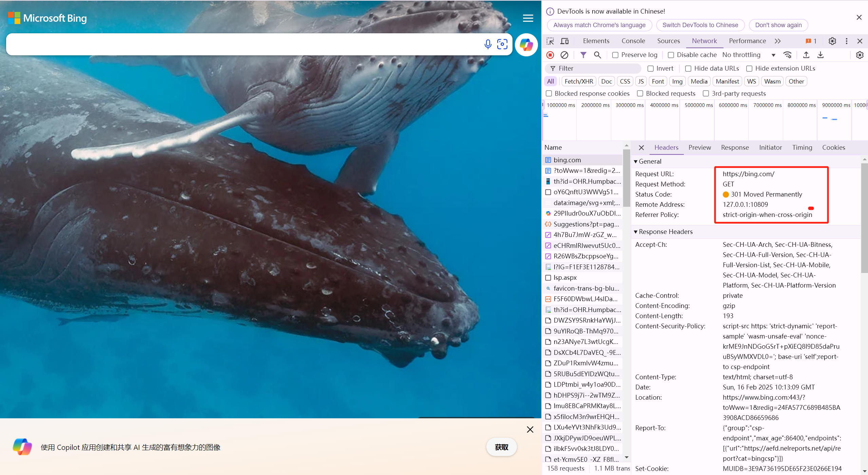The height and width of the screenshot is (475, 868).
Task: Open Bing visual search camera icon
Action: (x=502, y=44)
